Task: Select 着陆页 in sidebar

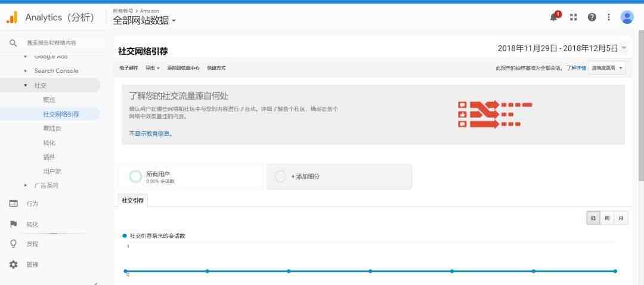Action: tap(52, 129)
